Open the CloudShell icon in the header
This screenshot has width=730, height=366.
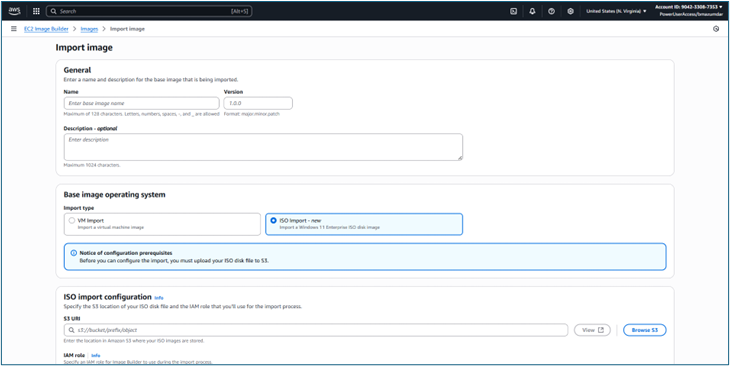click(514, 11)
